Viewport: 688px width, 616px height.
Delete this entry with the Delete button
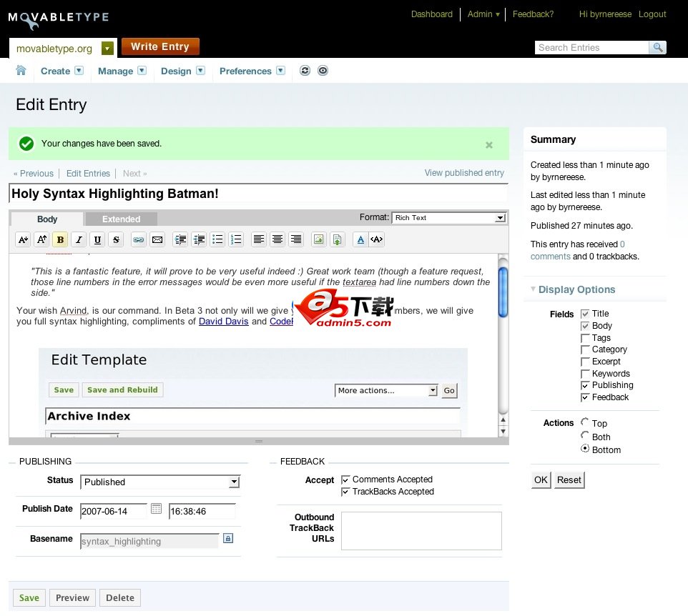point(119,597)
